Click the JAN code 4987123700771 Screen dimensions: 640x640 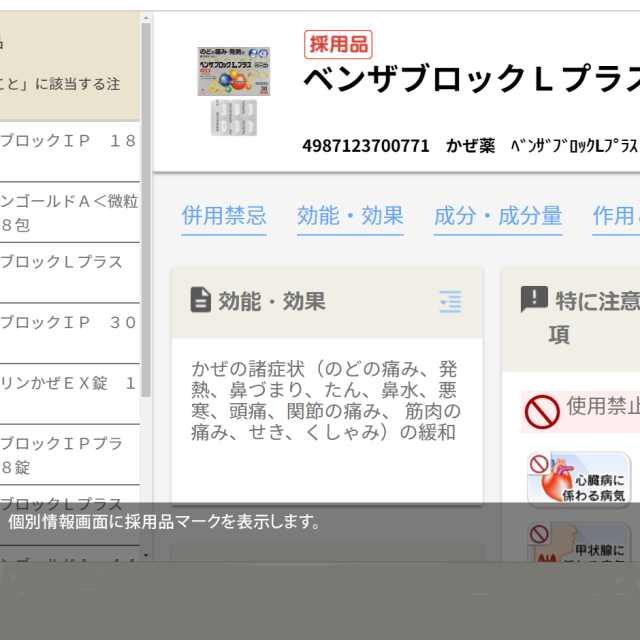point(366,146)
